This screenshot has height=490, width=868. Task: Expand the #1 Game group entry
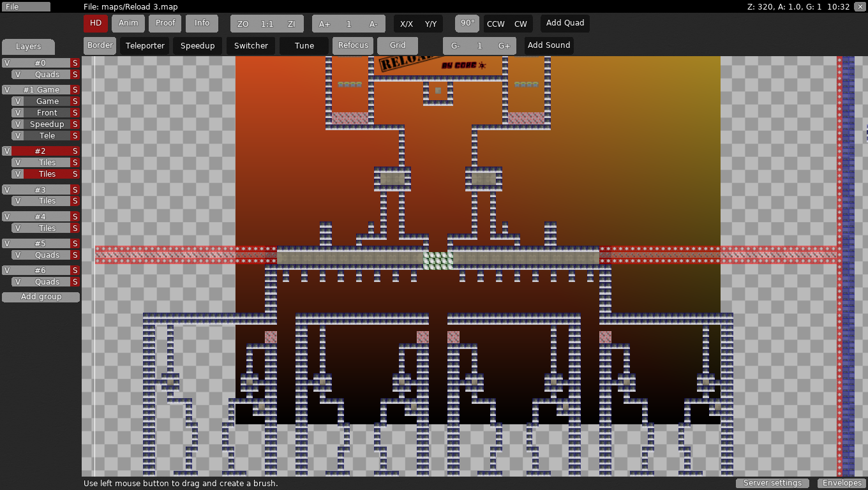[x=41, y=90]
